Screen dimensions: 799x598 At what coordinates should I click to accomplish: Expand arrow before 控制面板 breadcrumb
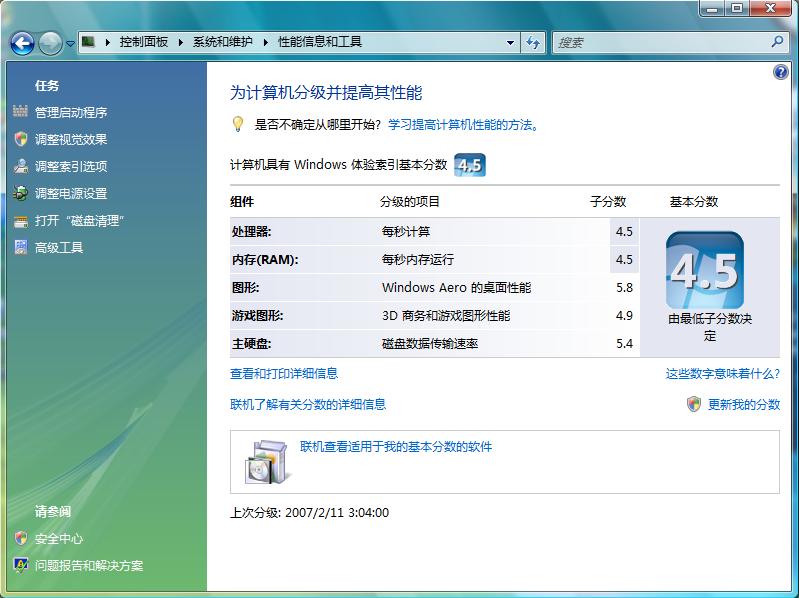click(108, 42)
